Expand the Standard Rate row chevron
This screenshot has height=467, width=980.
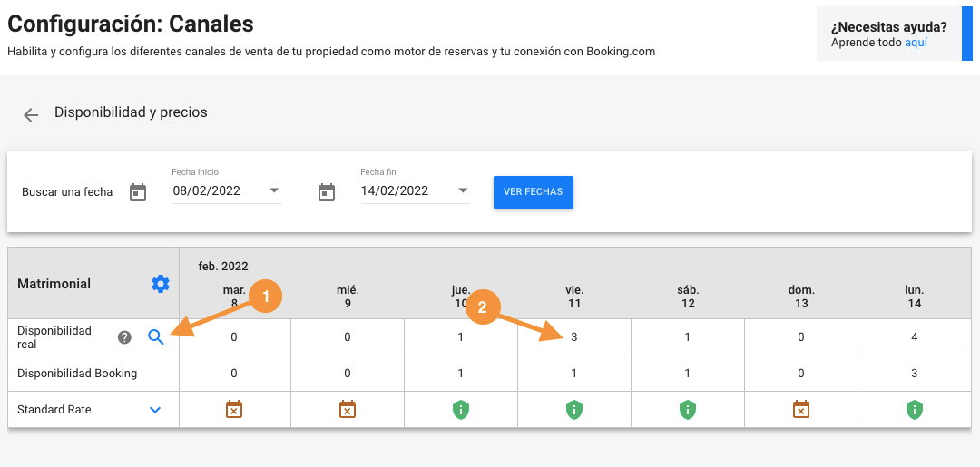pyautogui.click(x=156, y=410)
